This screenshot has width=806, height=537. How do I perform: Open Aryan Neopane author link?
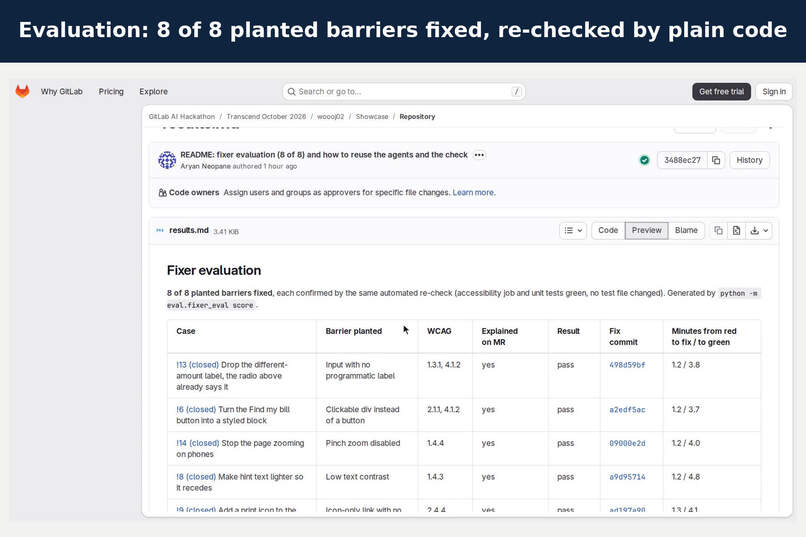click(205, 166)
